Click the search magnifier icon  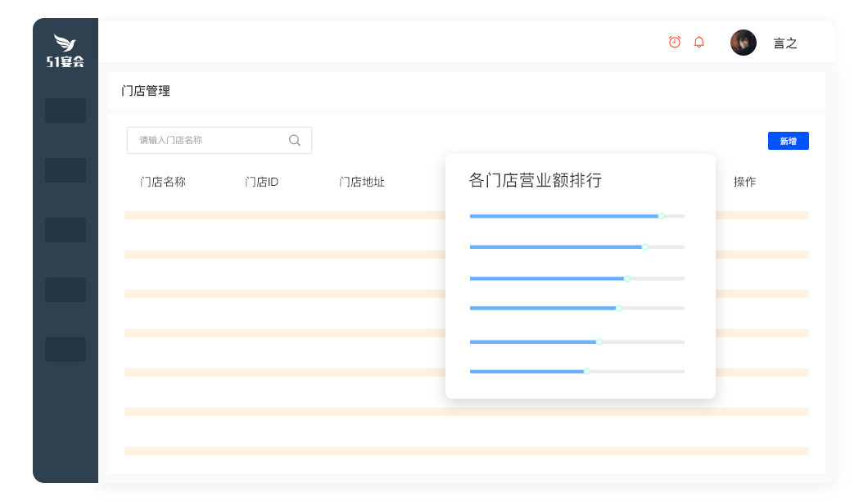pos(294,140)
